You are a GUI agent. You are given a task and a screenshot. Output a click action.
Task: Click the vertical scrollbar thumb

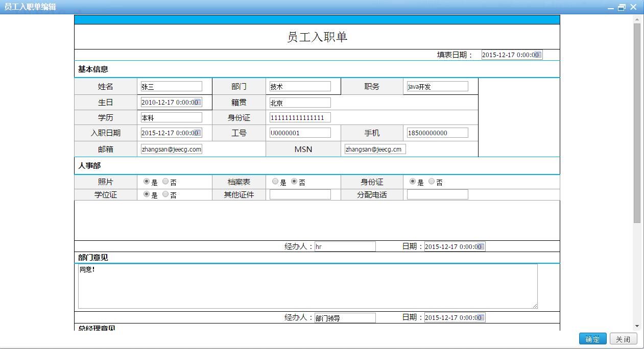(637, 122)
